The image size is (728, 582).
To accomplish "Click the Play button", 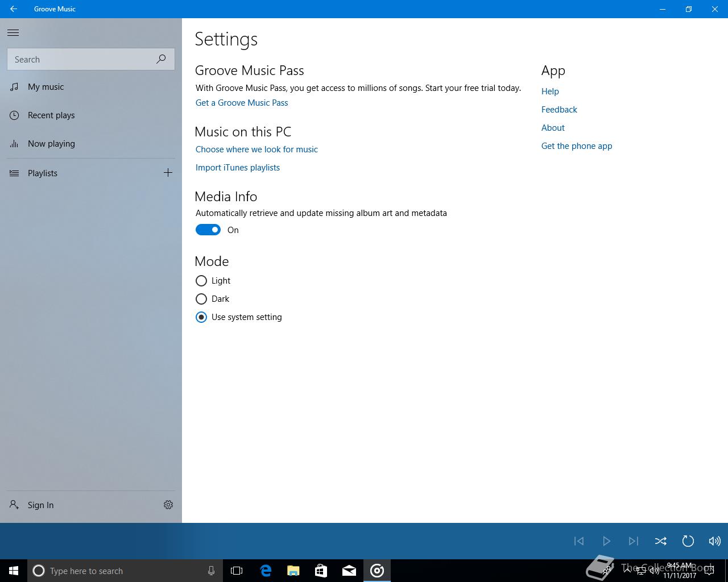I will point(606,541).
